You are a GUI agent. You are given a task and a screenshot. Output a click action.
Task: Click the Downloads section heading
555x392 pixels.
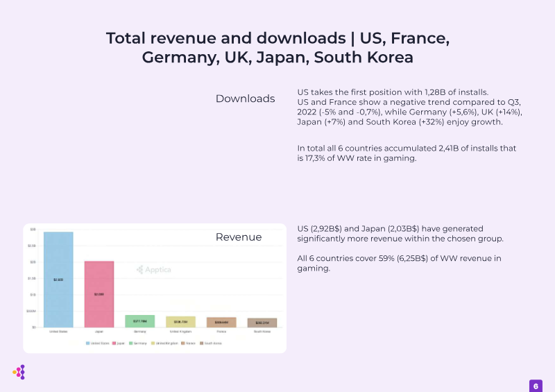[245, 99]
